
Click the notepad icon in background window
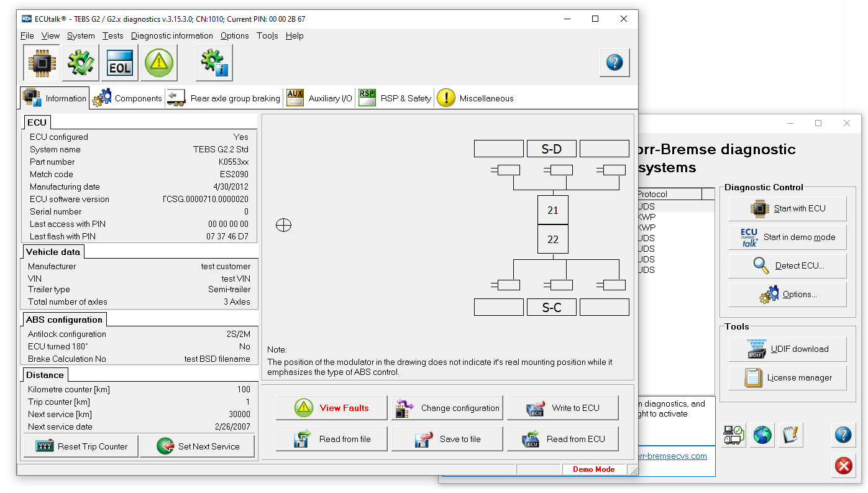(791, 435)
